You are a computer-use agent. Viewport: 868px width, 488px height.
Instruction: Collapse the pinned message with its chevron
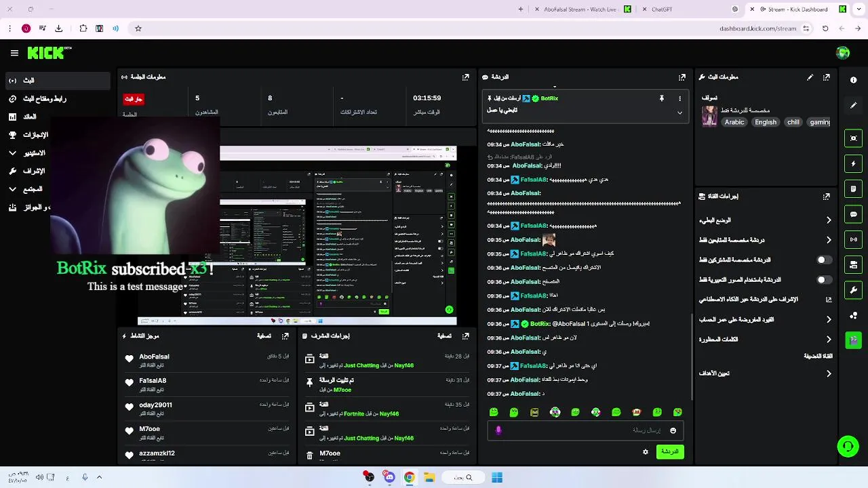[x=679, y=113]
